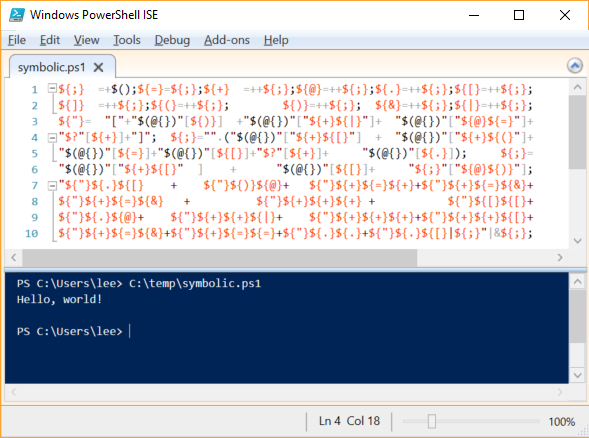This screenshot has height=438, width=589.
Task: Open the Tools menu
Action: 127,40
